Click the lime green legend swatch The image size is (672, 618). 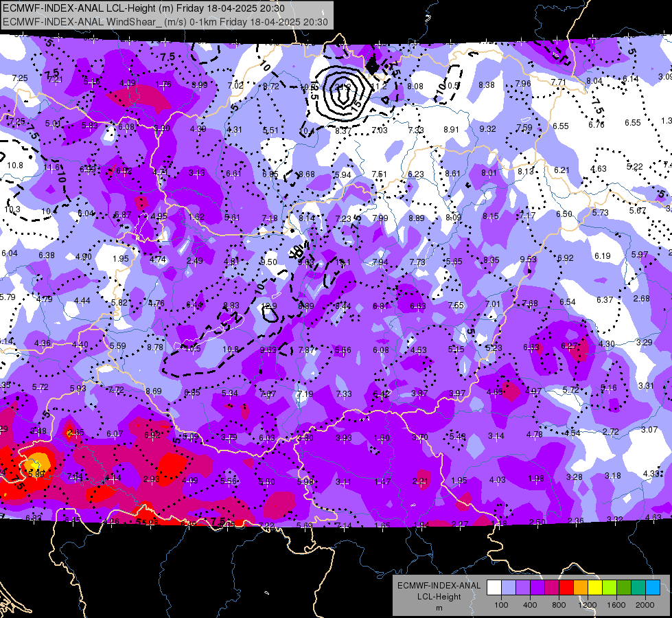[610, 587]
